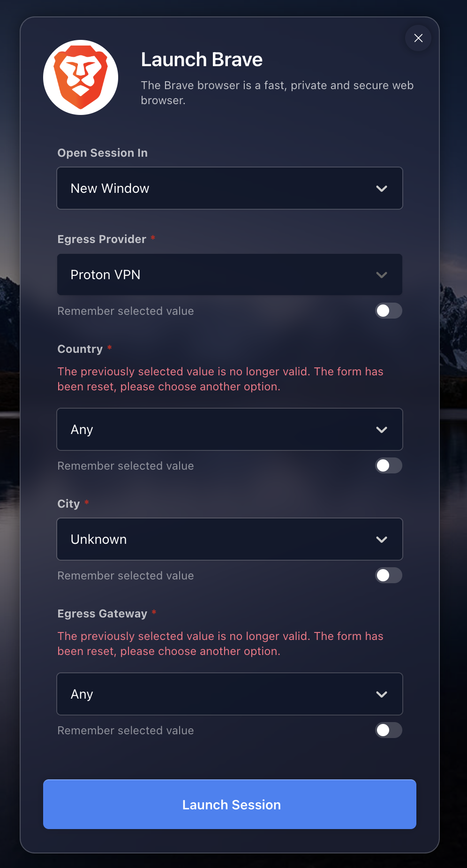Click the New Window chevron arrow

pyautogui.click(x=382, y=189)
